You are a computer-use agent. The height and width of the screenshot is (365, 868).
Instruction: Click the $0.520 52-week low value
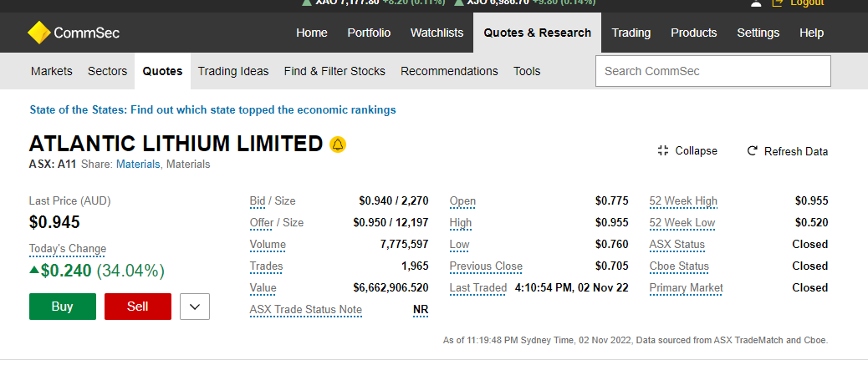pos(811,223)
